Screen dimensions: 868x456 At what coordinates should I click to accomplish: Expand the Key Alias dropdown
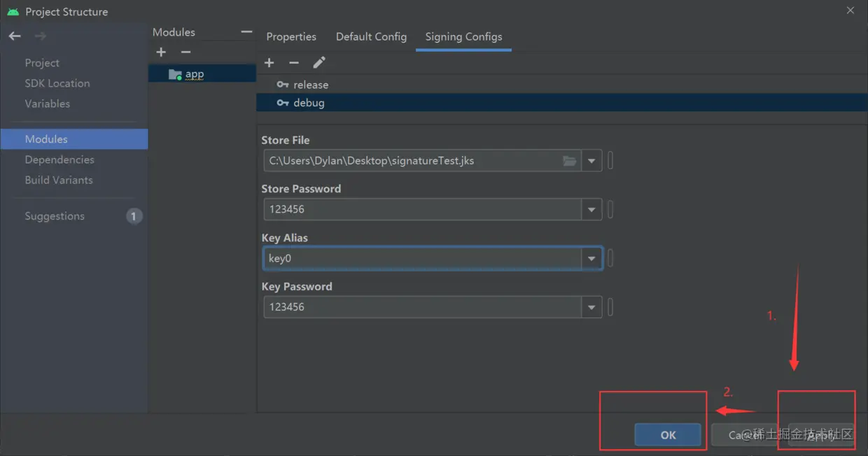tap(591, 258)
